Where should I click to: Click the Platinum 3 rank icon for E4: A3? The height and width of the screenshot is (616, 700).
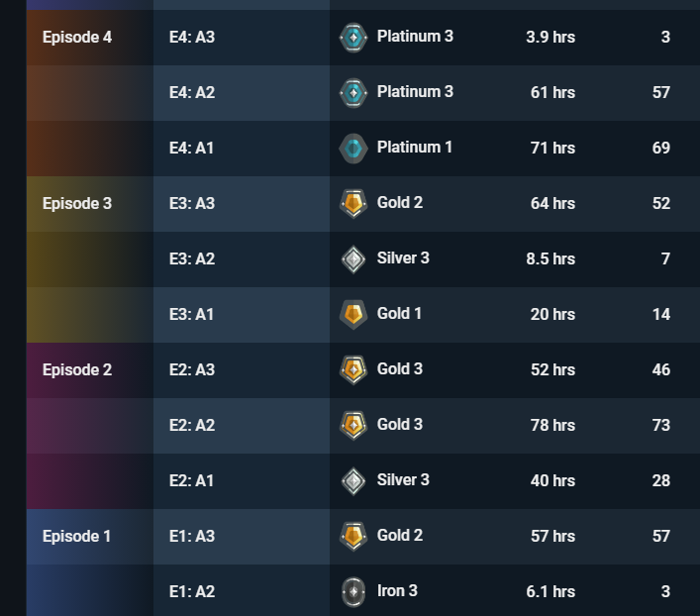(353, 38)
